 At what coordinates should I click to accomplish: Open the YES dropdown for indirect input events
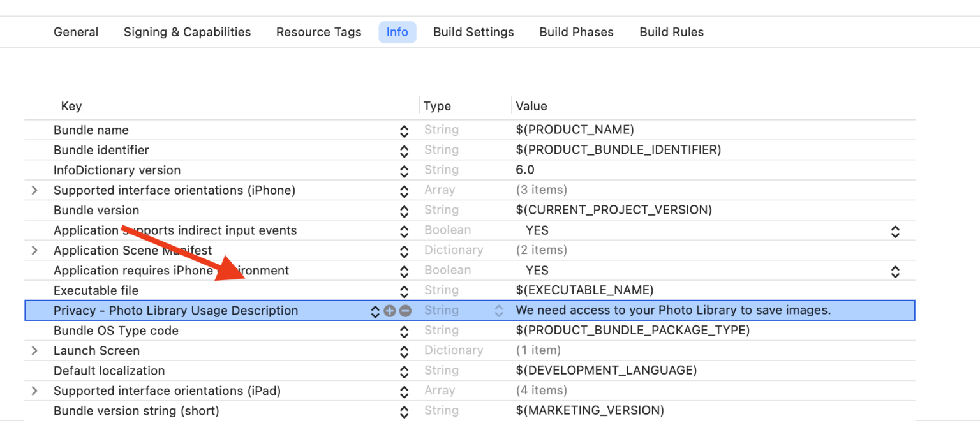pos(895,231)
